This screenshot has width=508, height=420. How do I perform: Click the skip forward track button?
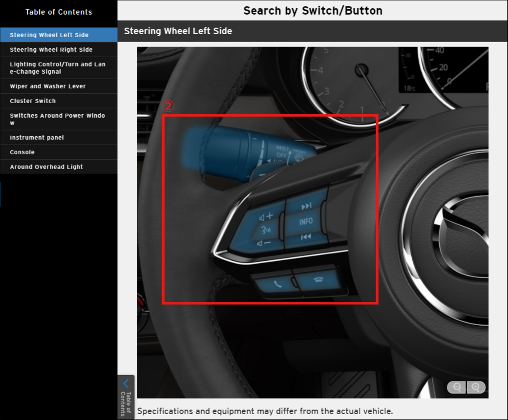click(306, 206)
